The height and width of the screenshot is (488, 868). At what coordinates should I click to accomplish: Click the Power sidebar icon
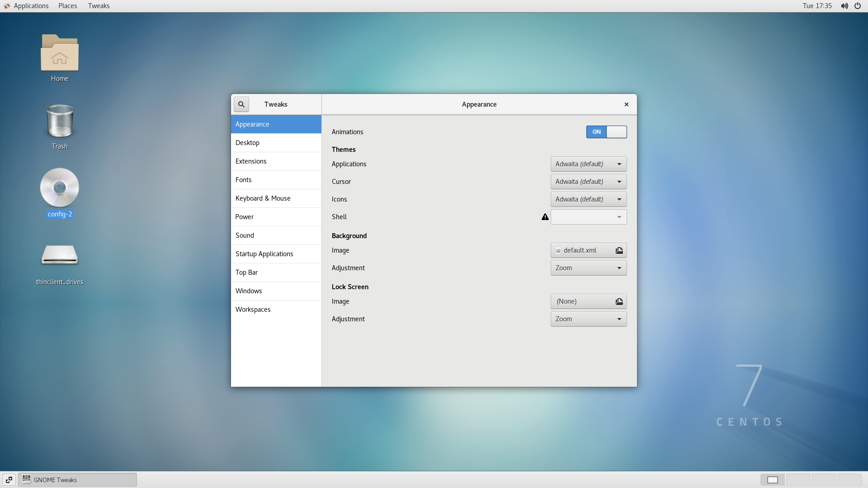276,216
